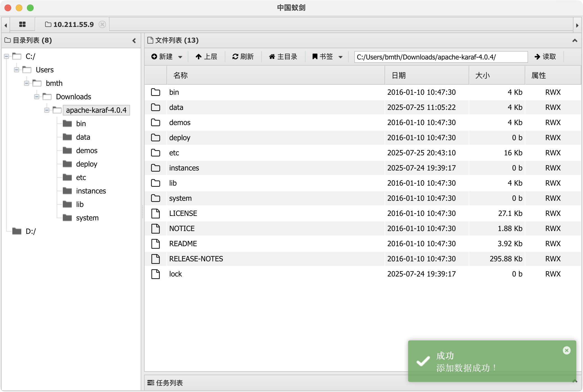Image resolution: width=583 pixels, height=392 pixels.
Task: Click the bin folder icon in file list
Action: click(x=156, y=92)
